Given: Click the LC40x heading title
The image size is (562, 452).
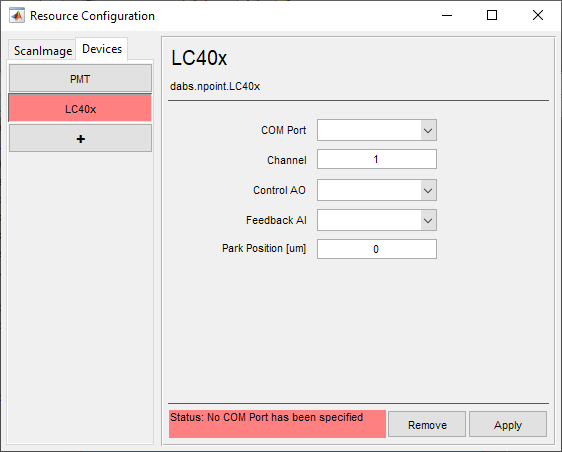Looking at the screenshot, I should pos(199,58).
